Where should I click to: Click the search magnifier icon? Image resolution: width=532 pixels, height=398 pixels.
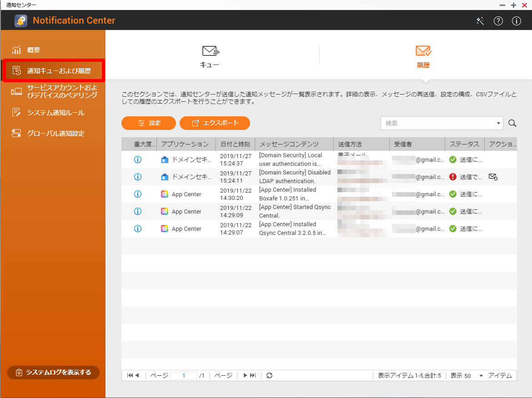click(x=512, y=124)
